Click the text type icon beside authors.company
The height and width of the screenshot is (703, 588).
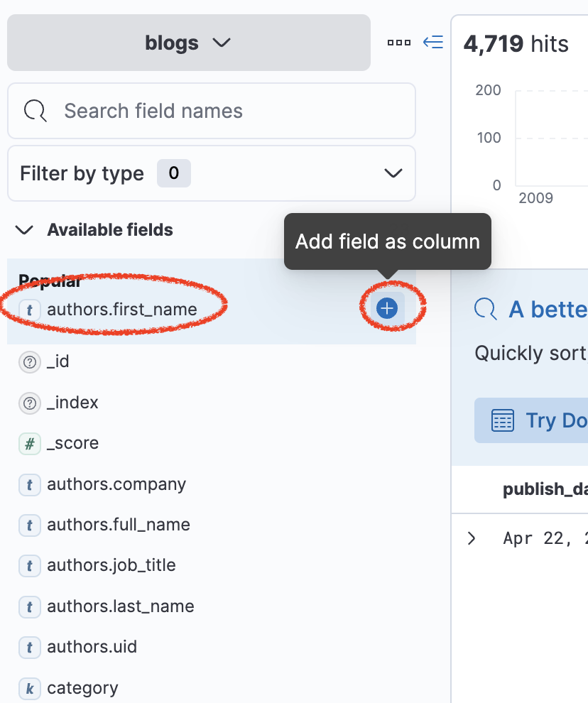[x=30, y=485]
